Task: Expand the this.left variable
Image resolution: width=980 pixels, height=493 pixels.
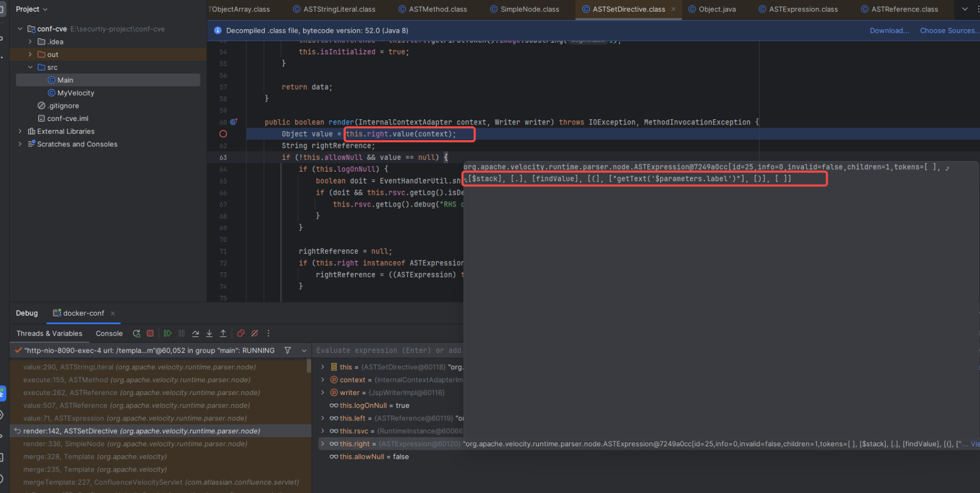Action: [323, 418]
